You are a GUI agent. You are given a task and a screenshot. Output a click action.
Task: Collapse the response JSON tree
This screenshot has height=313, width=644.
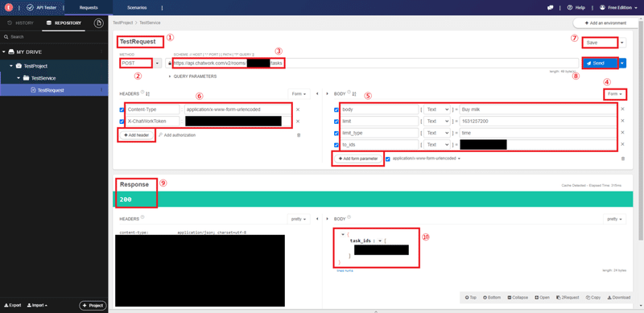(518, 298)
